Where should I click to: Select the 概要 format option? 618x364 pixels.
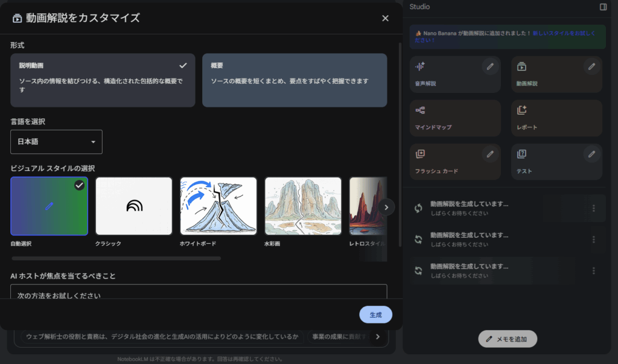[295, 80]
